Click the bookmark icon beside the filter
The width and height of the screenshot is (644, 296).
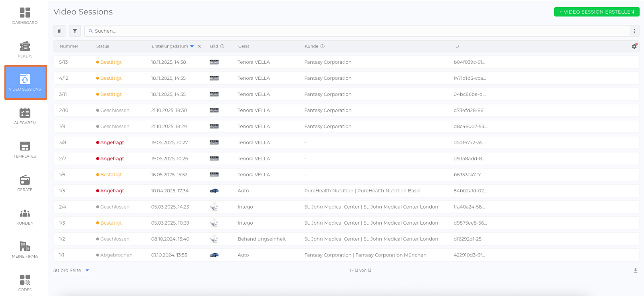[59, 31]
